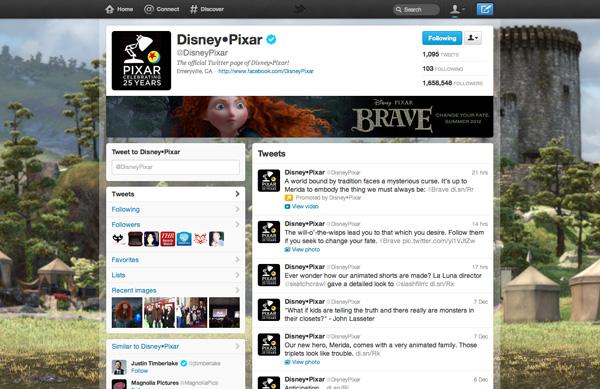Click the chevron on the Favorites sidebar row
This screenshot has height=389, width=600.
(x=237, y=260)
